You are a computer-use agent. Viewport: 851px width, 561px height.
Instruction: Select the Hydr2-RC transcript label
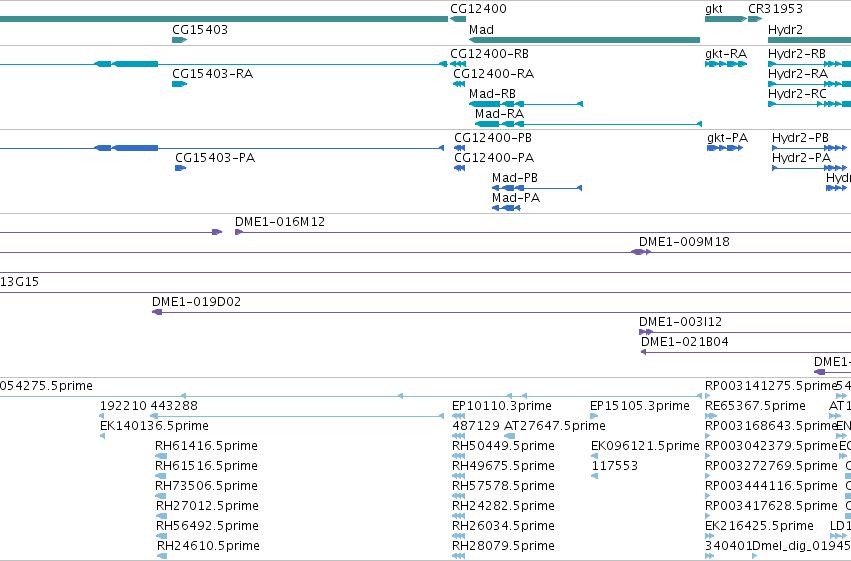[797, 94]
